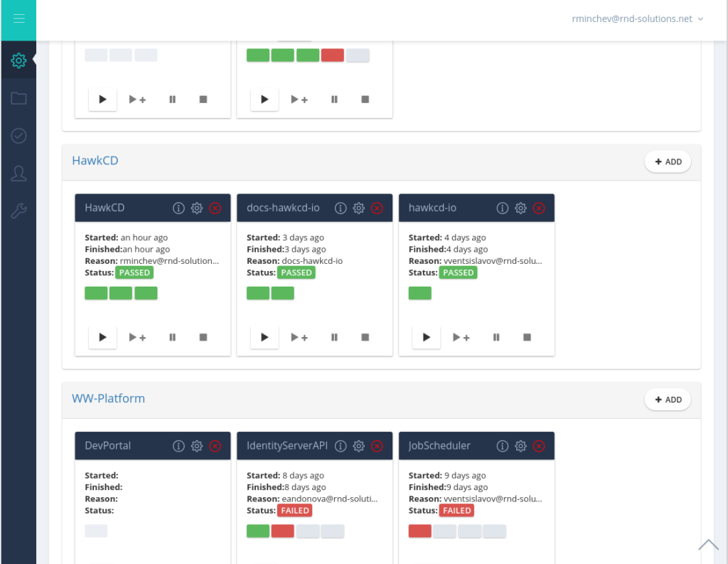
Task: View info for JobScheduler pipeline
Action: [x=503, y=445]
